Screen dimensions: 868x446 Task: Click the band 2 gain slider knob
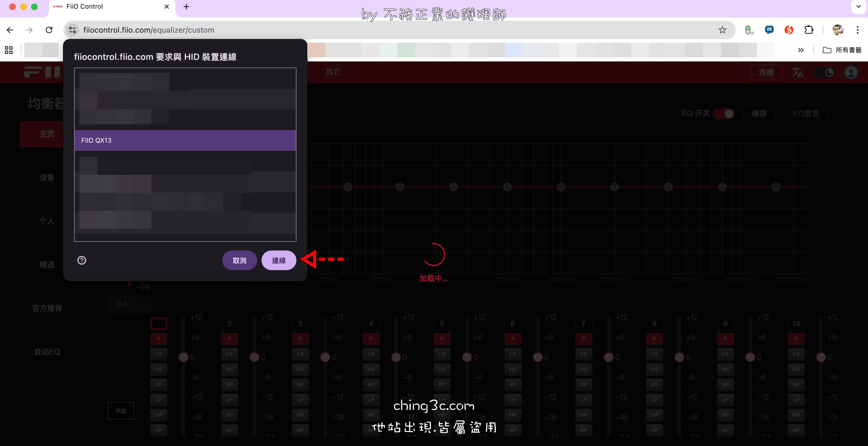254,357
